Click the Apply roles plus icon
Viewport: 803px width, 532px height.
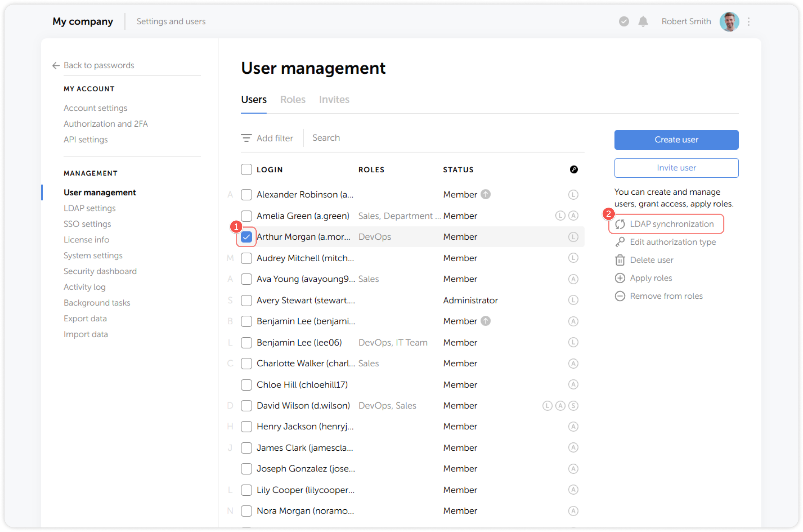[620, 278]
